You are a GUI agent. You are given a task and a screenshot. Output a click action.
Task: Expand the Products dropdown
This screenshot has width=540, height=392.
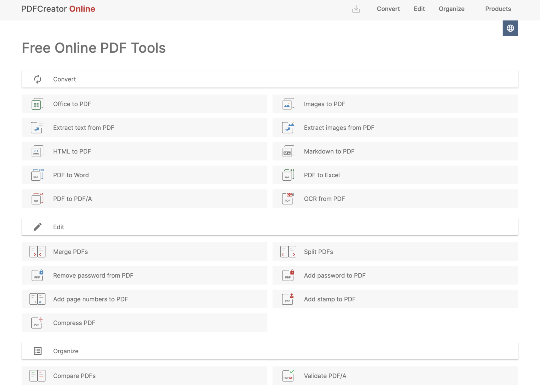(498, 9)
